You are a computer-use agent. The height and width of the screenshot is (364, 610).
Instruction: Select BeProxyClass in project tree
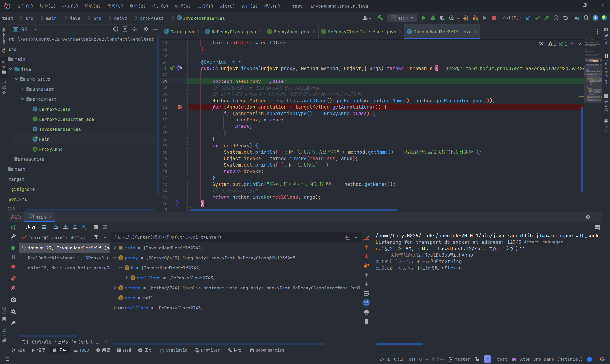click(55, 109)
